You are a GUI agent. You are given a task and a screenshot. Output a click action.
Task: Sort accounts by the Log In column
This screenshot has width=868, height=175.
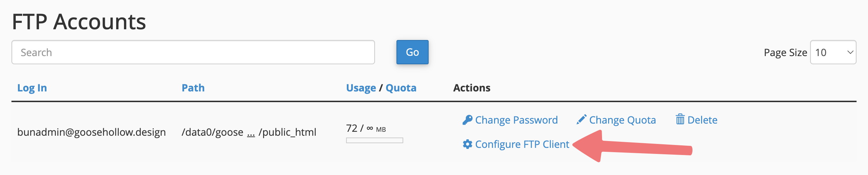click(32, 88)
